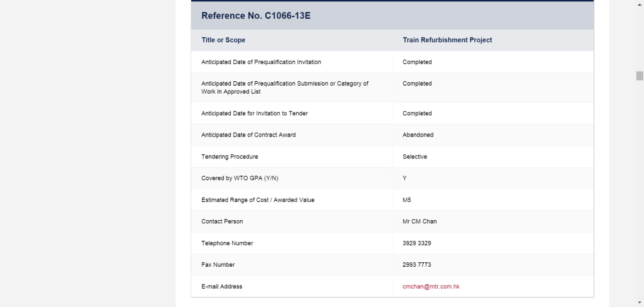Select the Reference No. C1066-13E heading
The image size is (644, 307).
[256, 16]
